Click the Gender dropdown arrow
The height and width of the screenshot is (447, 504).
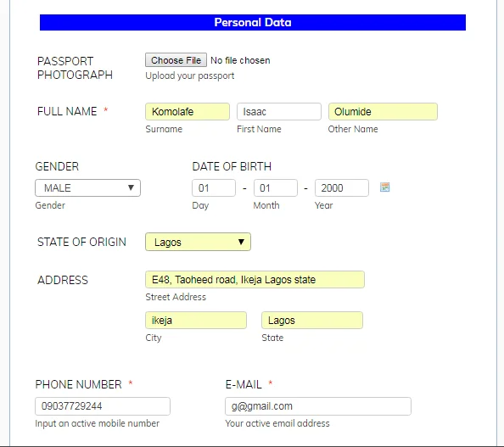(x=131, y=187)
